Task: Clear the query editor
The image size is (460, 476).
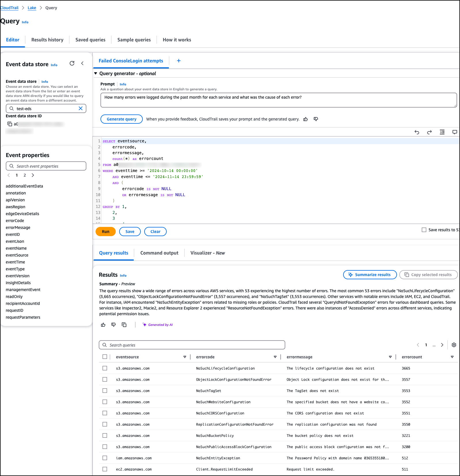Action: (x=155, y=232)
